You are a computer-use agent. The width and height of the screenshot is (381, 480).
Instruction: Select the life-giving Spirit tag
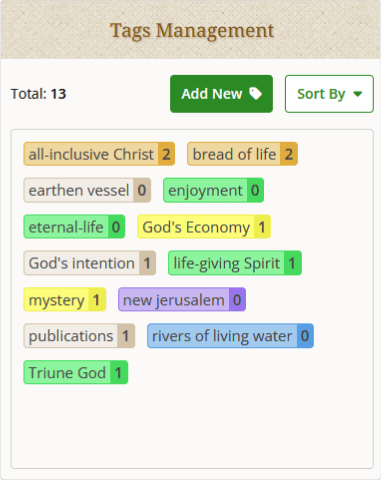[x=235, y=263]
